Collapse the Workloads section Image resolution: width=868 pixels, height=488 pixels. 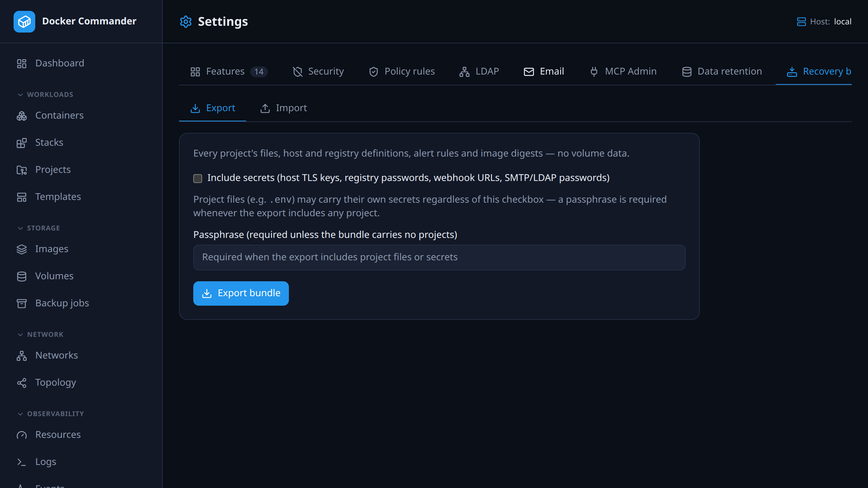(x=45, y=95)
